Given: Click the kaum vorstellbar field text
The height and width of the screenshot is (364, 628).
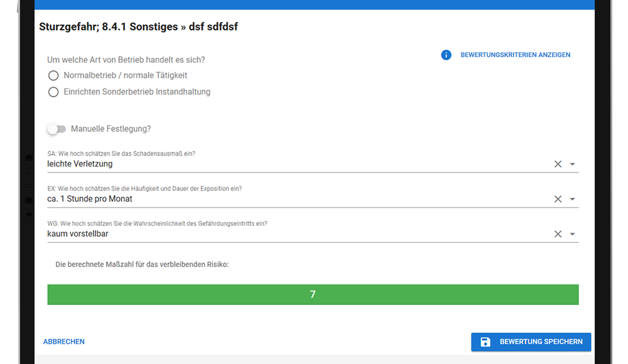Looking at the screenshot, I should coord(78,234).
